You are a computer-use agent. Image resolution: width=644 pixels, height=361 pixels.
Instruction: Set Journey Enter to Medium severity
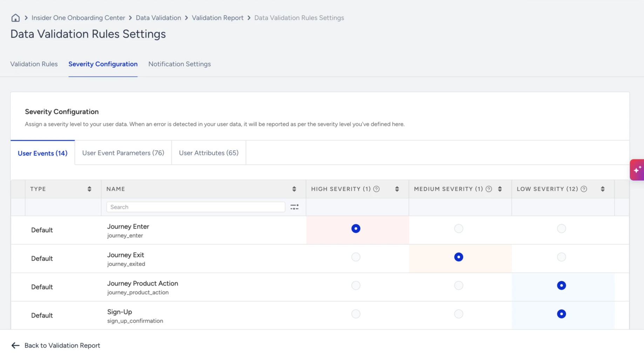click(x=459, y=229)
